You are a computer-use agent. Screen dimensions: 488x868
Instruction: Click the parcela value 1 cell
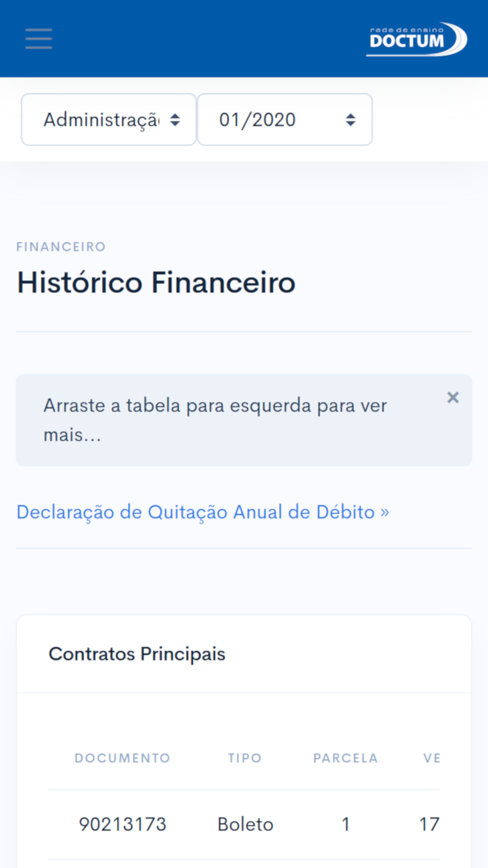tap(346, 824)
